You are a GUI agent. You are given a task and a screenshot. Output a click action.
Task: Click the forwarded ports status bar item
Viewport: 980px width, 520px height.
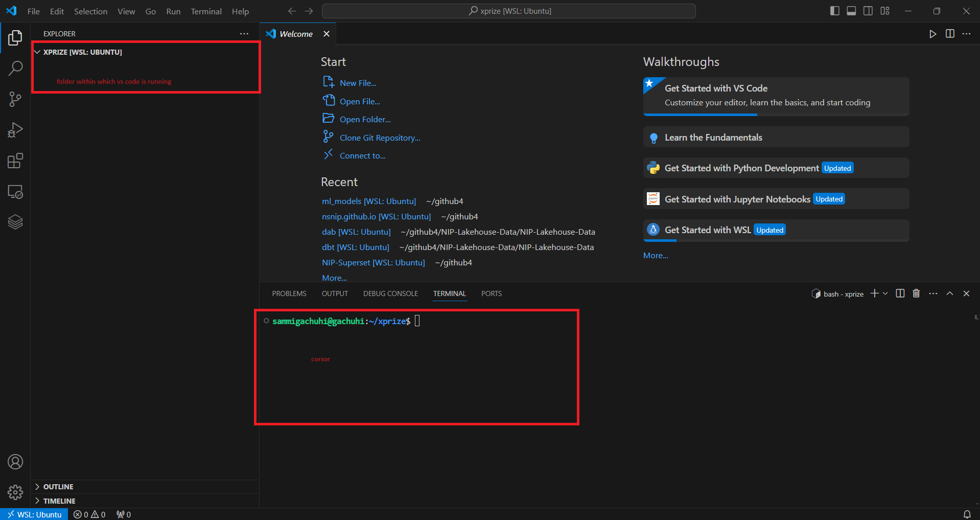124,514
